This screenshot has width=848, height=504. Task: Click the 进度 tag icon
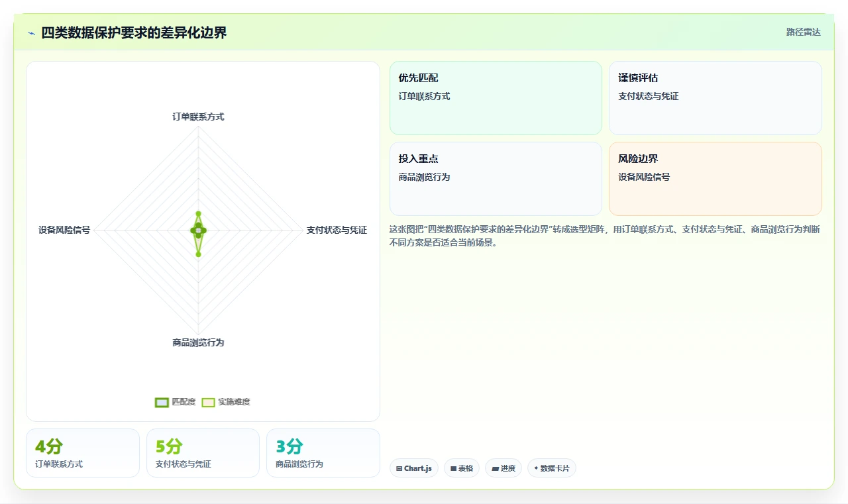(495, 468)
